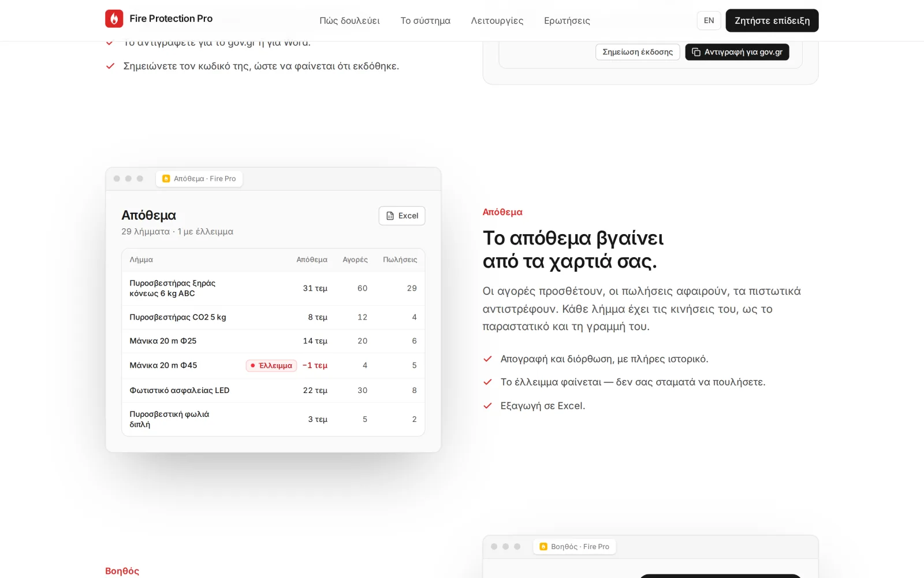Go to Το σύστημα section
This screenshot has height=578, width=924.
[425, 21]
